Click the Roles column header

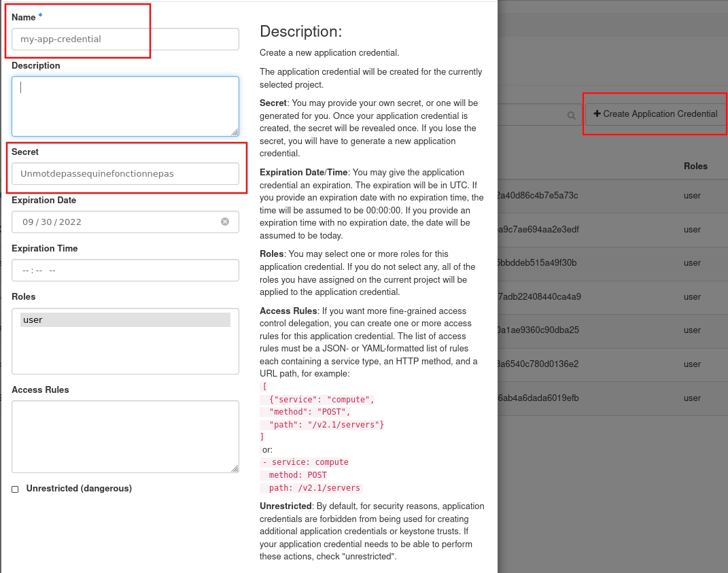pyautogui.click(x=695, y=166)
